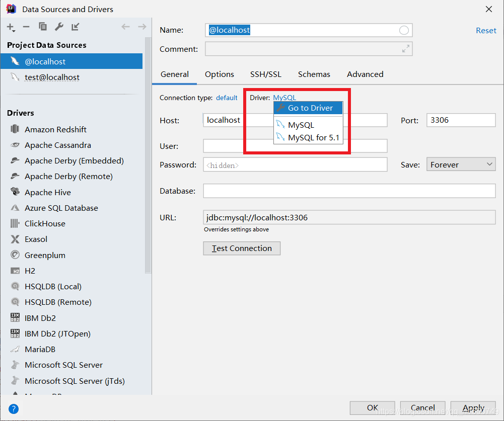Select Apache Derby (Remote) driver

(x=73, y=177)
